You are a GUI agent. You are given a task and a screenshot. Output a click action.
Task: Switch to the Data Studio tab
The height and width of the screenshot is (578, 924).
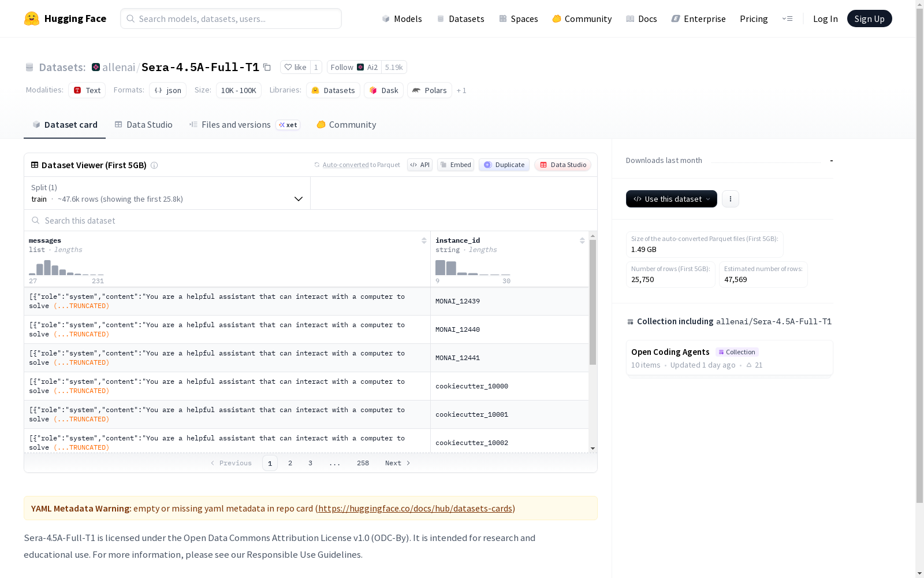tap(143, 125)
